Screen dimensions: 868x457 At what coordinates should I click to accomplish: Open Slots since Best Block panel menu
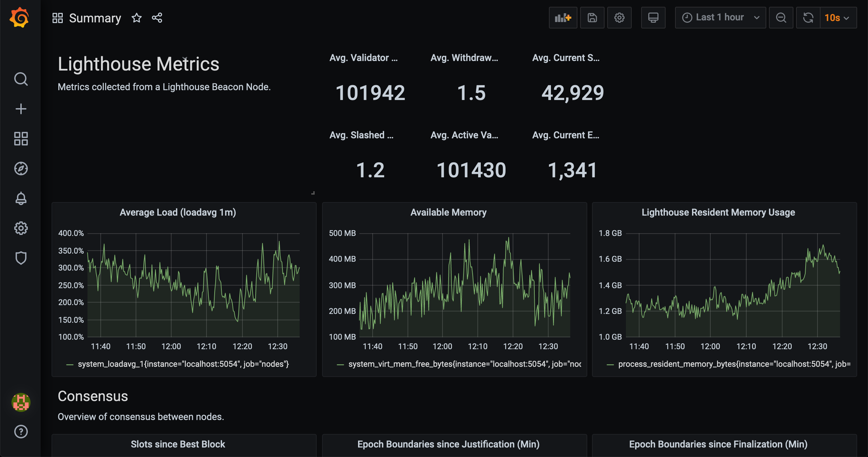point(178,444)
